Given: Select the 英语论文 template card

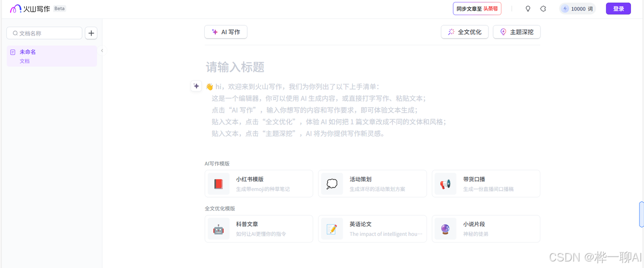Looking at the screenshot, I should pos(372,229).
